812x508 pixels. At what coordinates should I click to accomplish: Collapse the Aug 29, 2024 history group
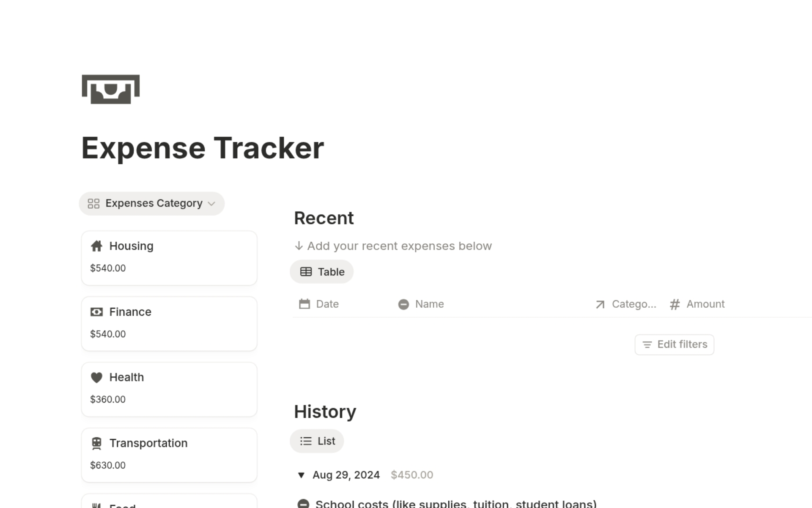(x=301, y=475)
